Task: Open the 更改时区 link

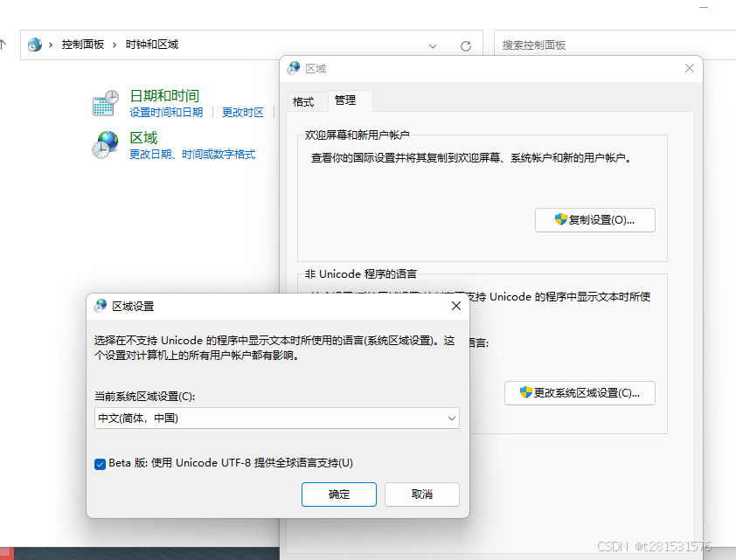Action: (242, 111)
